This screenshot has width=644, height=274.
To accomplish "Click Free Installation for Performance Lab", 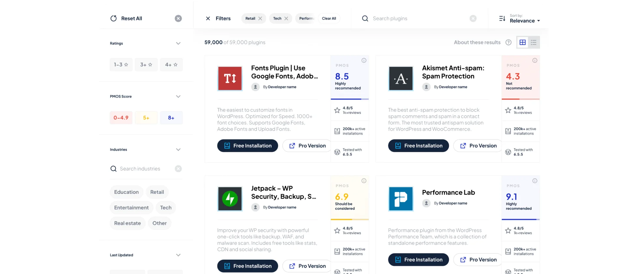I will pos(418,260).
